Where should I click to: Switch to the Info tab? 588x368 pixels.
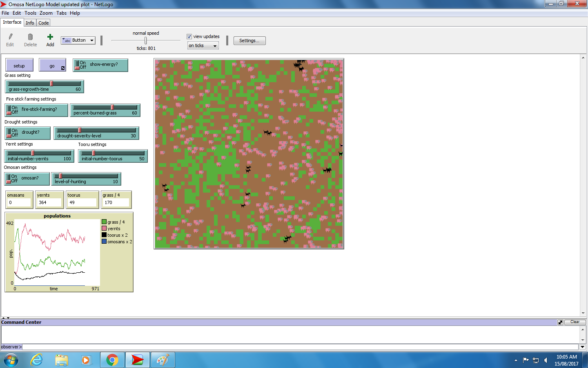[30, 23]
